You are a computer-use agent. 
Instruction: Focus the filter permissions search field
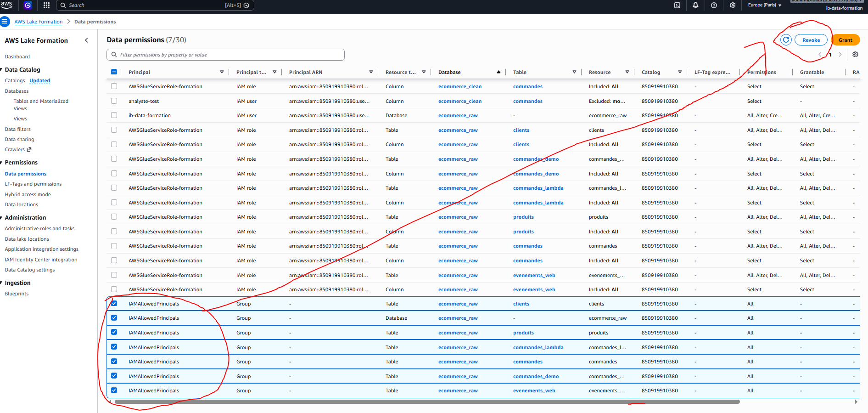[x=225, y=55]
